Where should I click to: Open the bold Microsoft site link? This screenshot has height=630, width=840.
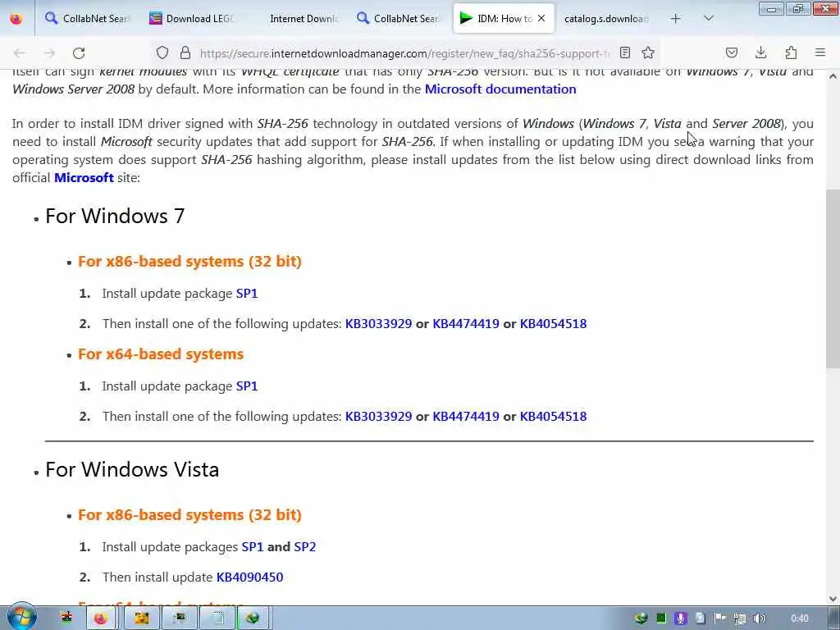click(84, 177)
